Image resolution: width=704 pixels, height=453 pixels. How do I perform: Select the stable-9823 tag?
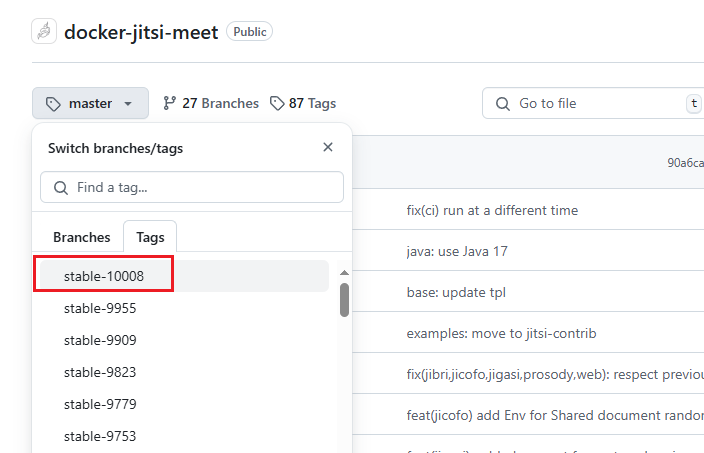point(184,372)
